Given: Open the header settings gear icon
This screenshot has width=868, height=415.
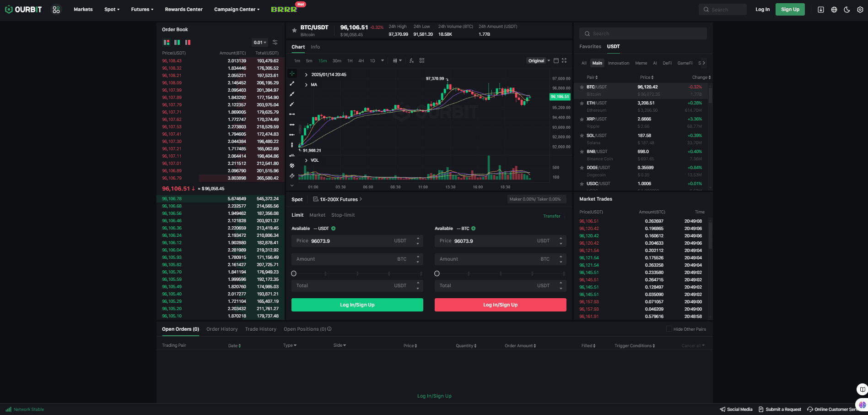Looking at the screenshot, I should pos(860,10).
